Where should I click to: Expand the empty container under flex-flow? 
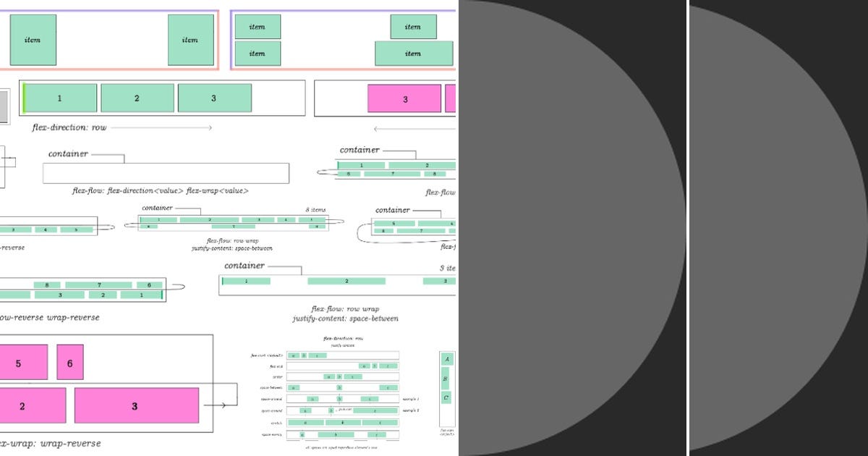coord(166,172)
